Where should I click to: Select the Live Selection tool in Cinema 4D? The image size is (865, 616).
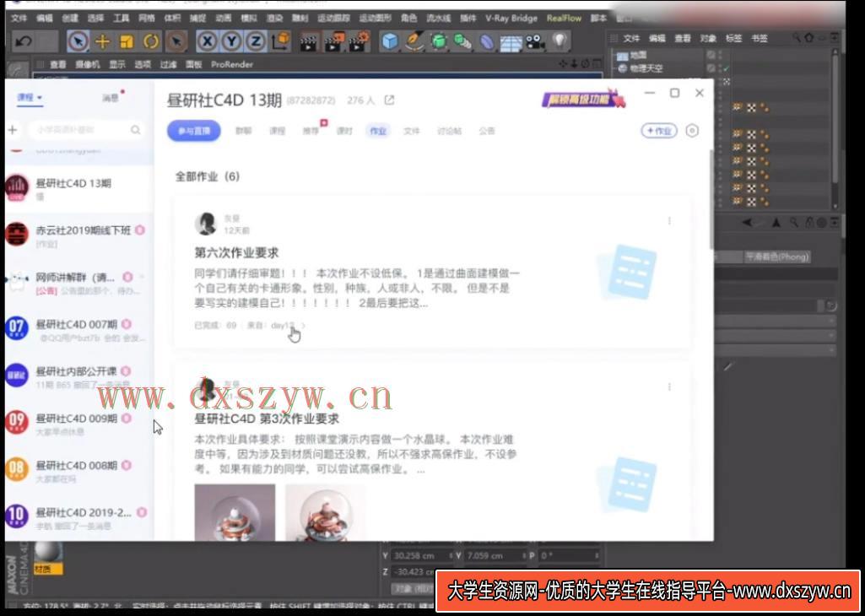[78, 41]
